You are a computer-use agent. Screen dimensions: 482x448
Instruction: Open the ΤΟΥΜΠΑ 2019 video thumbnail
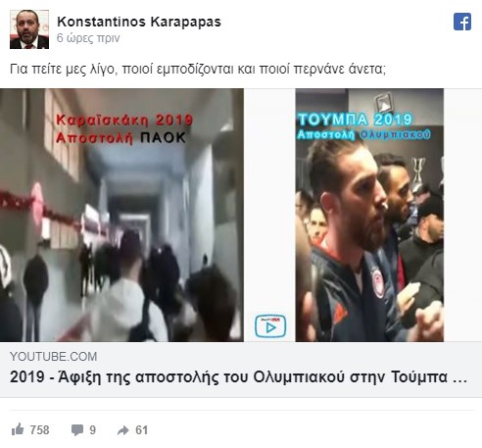point(369,215)
